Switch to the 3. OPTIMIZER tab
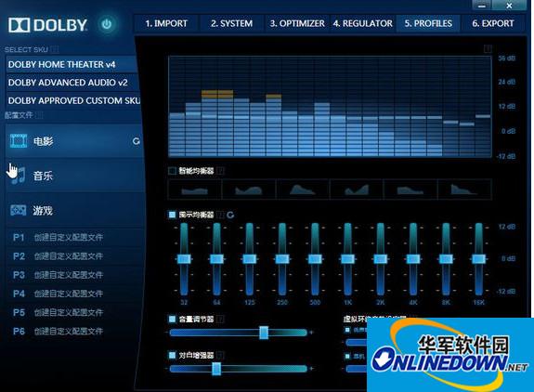Screen dimensions: 534x392 297,23
